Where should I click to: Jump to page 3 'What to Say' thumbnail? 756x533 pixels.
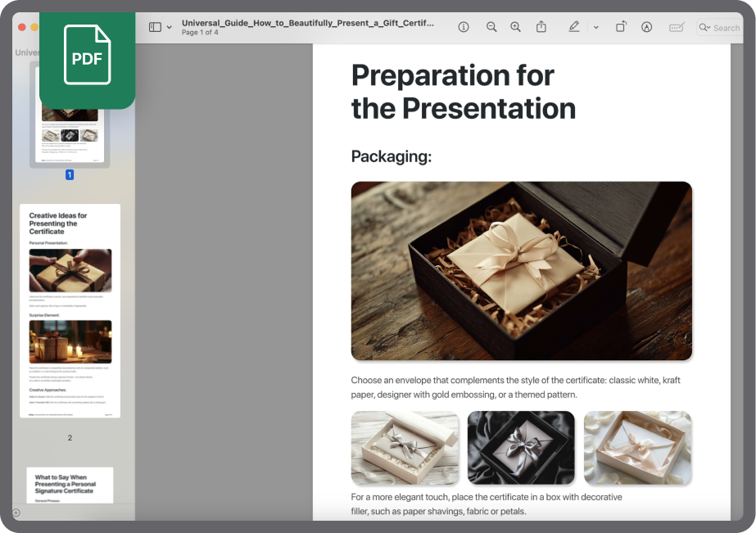click(x=70, y=485)
